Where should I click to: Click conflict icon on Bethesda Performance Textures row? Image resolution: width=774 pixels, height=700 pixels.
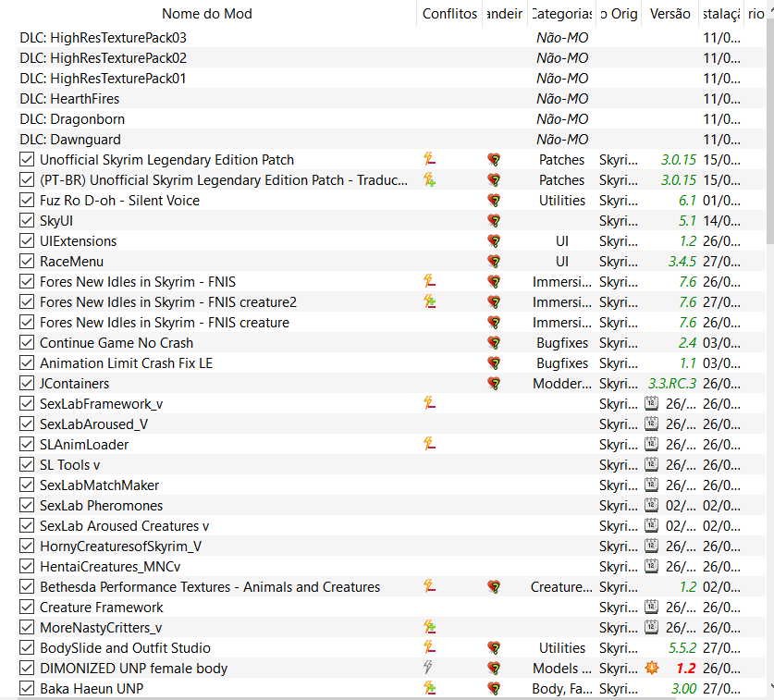tap(429, 586)
